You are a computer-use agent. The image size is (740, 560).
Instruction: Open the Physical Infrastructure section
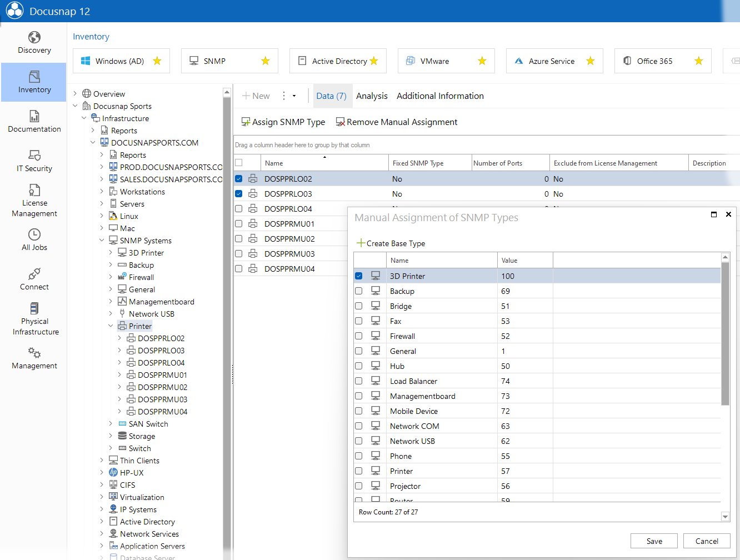(34, 319)
